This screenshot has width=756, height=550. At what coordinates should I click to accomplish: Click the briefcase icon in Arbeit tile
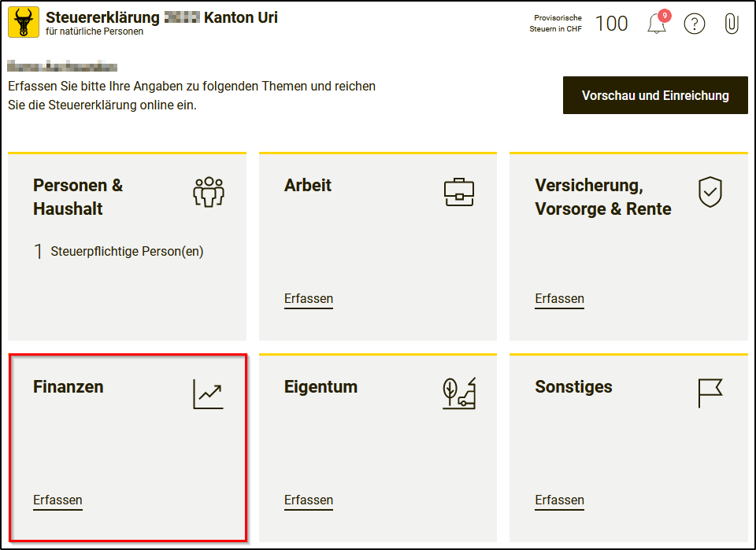click(459, 192)
